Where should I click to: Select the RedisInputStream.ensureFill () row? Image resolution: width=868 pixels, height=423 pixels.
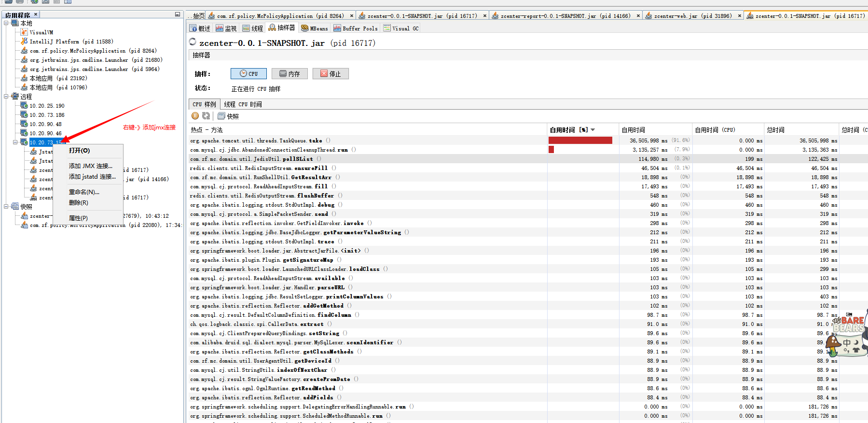coord(528,168)
